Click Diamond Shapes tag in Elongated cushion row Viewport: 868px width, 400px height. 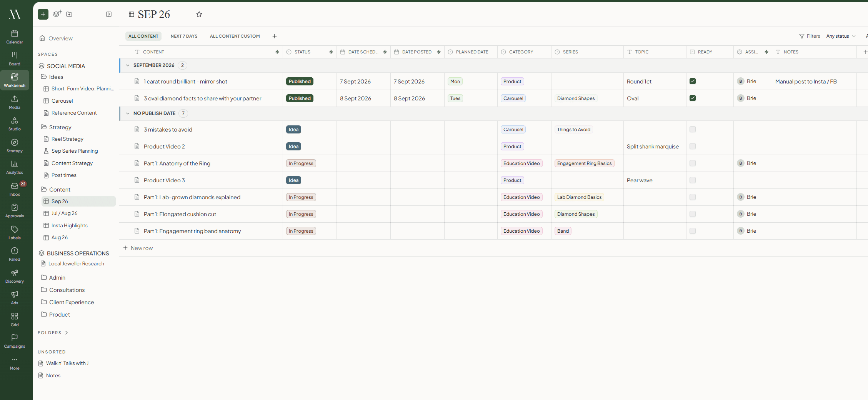coord(576,214)
